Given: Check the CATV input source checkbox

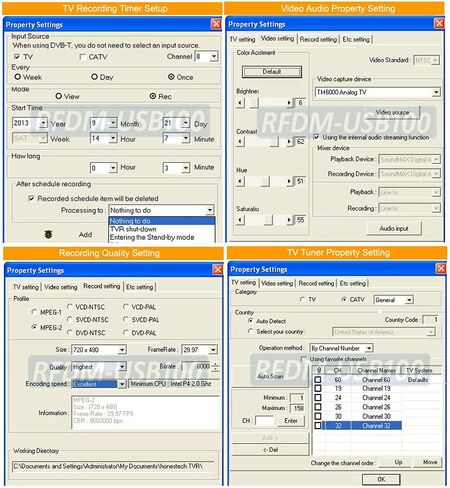Looking at the screenshot, I should coord(83,57).
